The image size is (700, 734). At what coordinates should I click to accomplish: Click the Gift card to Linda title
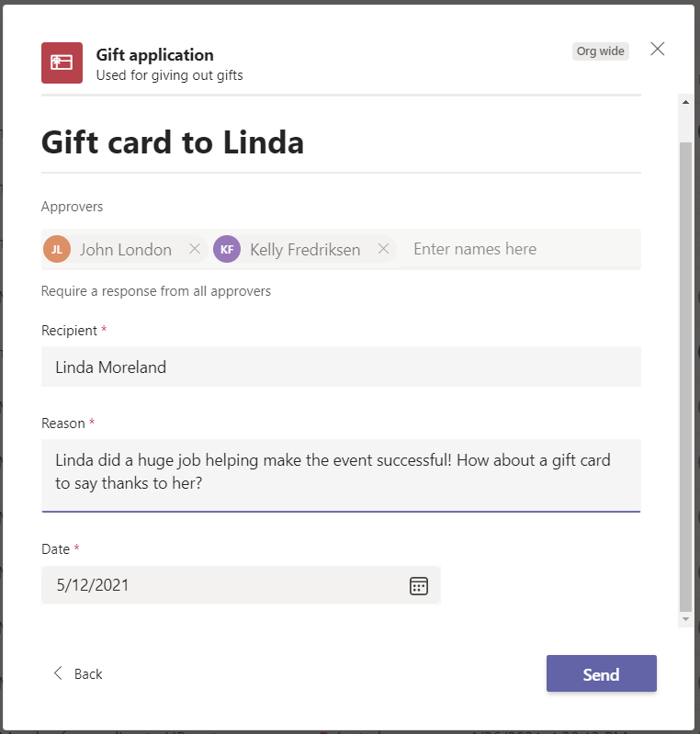point(173,141)
